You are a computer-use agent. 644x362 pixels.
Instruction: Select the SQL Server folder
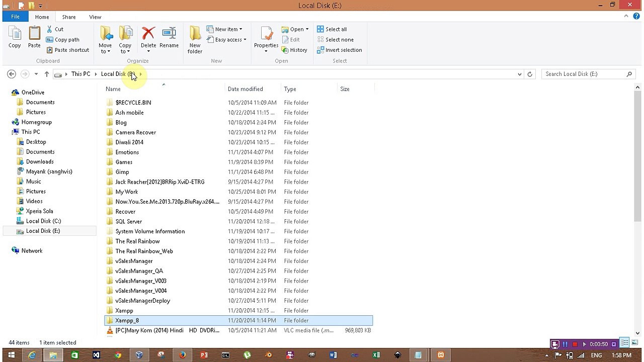(129, 222)
